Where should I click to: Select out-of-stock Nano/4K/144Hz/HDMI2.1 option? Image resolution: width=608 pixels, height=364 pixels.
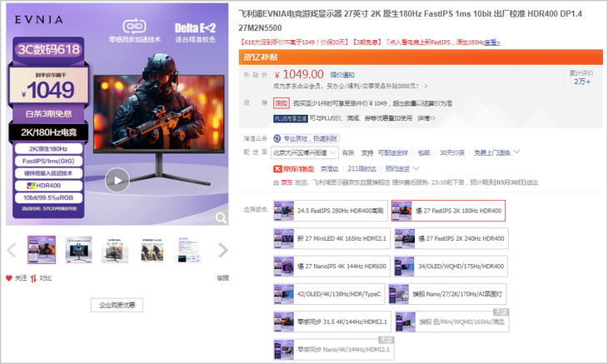click(x=333, y=350)
